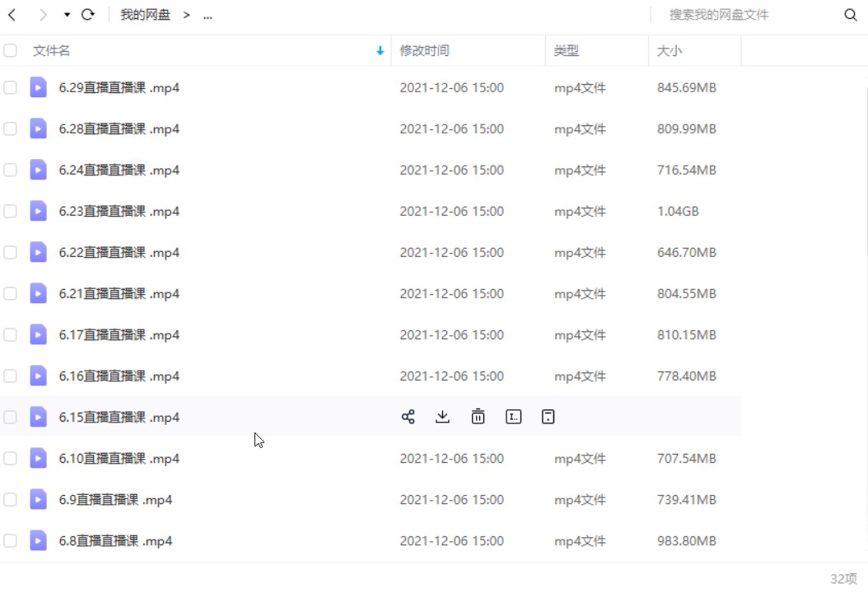
Task: Download the 6.15 video file
Action: (443, 417)
